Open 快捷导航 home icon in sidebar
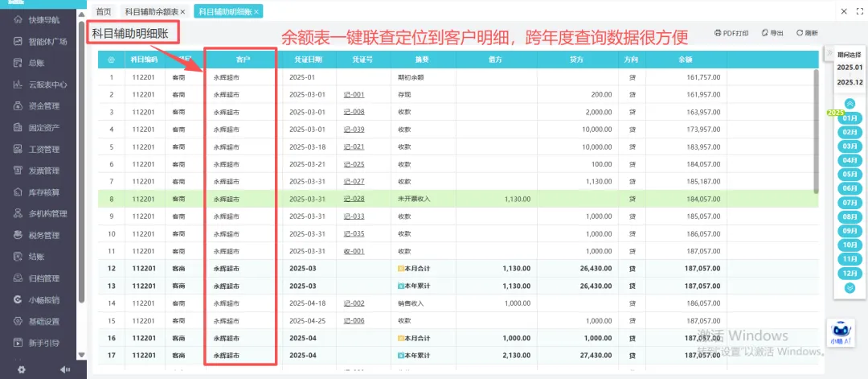Image resolution: width=868 pixels, height=379 pixels. 18,20
